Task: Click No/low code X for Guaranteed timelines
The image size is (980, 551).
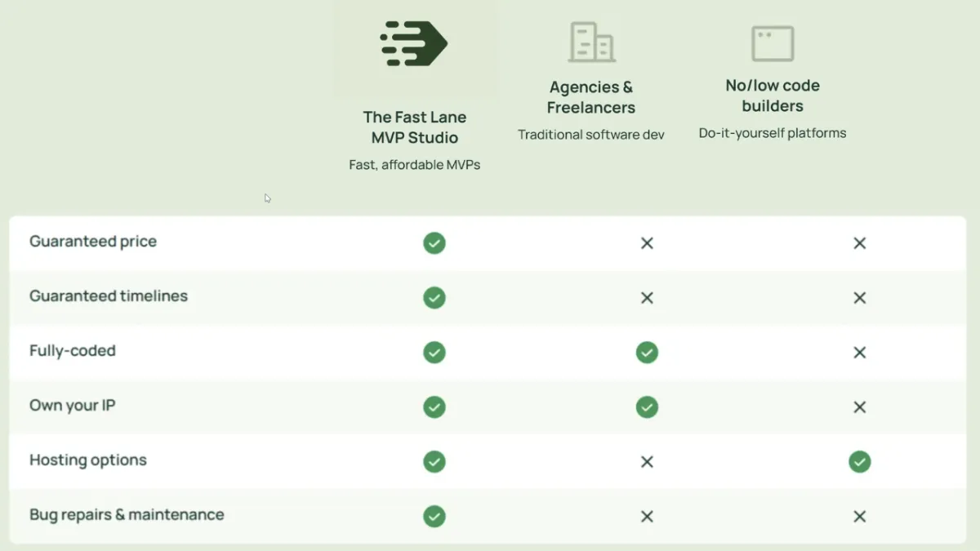Action: pyautogui.click(x=859, y=298)
